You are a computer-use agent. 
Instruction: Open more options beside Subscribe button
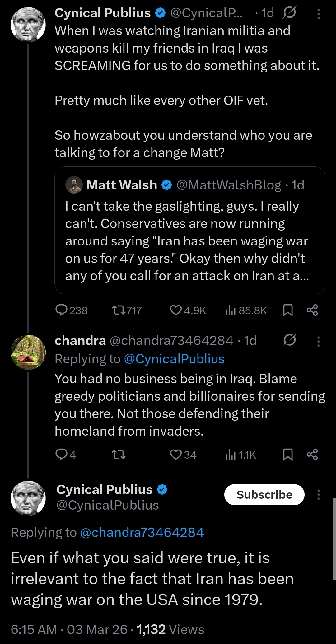(x=318, y=495)
